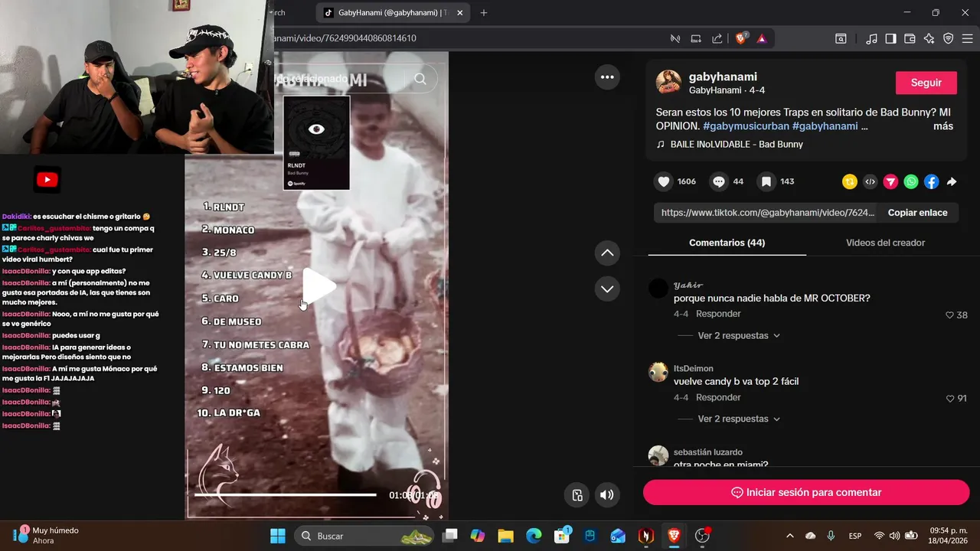This screenshot has width=980, height=551.
Task: Open more share options arrow
Action: click(952, 181)
